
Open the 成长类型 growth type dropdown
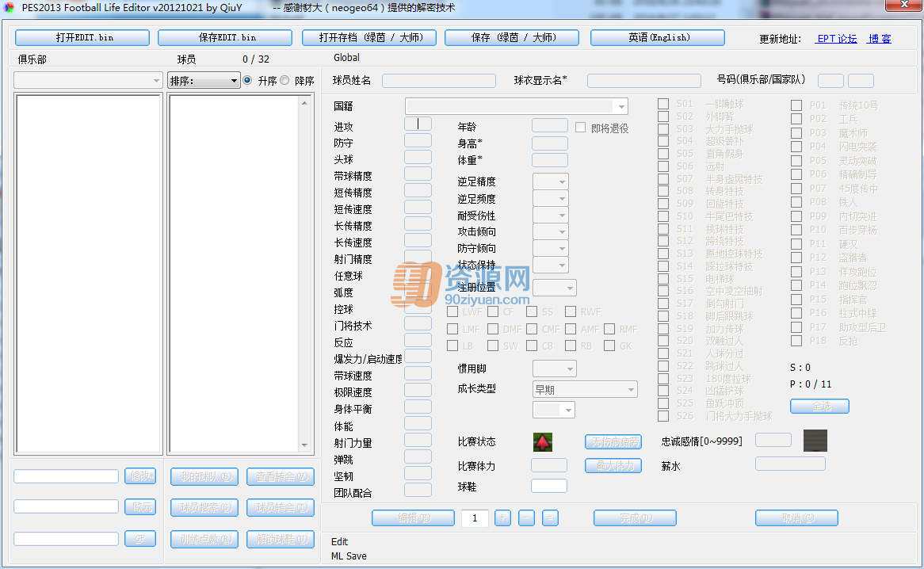pos(585,389)
